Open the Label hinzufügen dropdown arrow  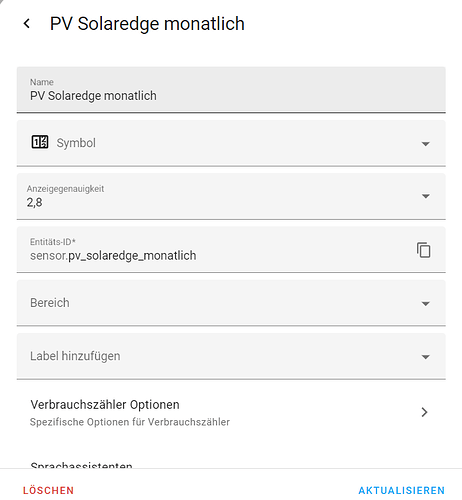(x=425, y=357)
